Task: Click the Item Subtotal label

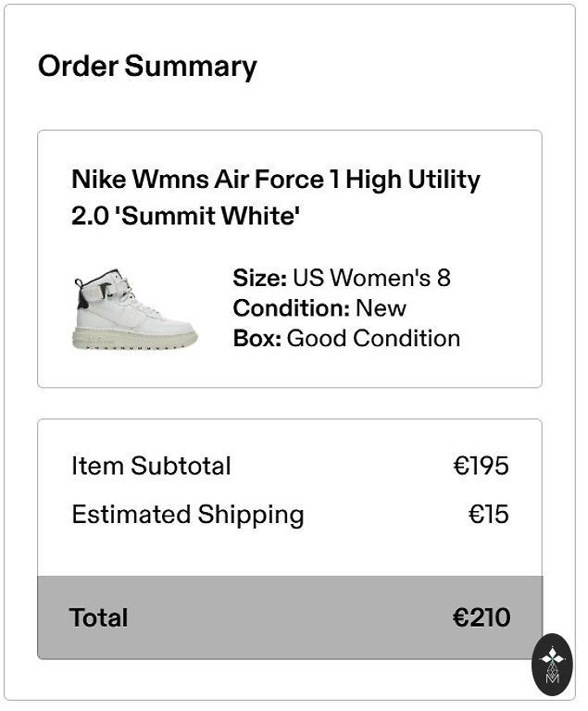Action: click(151, 466)
